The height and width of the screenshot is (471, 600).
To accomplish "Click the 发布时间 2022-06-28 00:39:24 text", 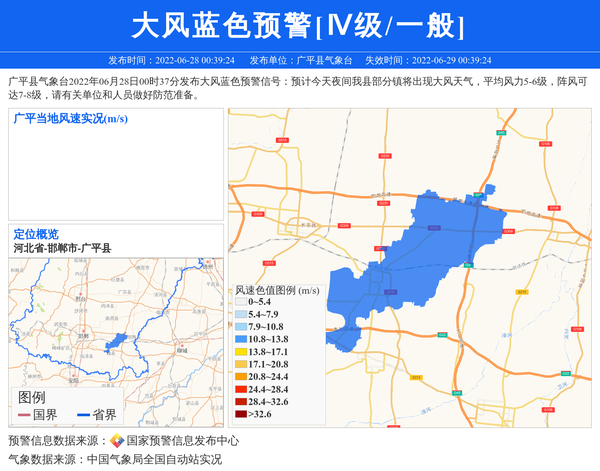I will [x=171, y=60].
